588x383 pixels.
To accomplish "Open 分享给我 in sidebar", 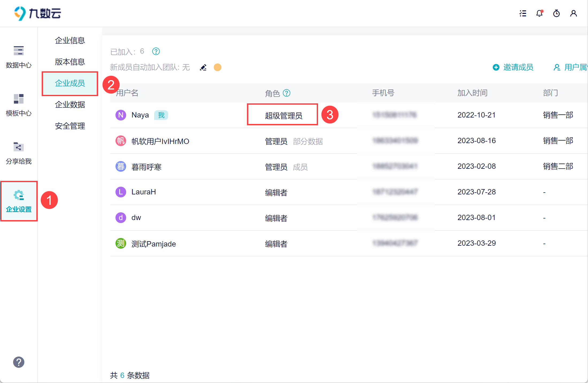I will click(x=19, y=153).
